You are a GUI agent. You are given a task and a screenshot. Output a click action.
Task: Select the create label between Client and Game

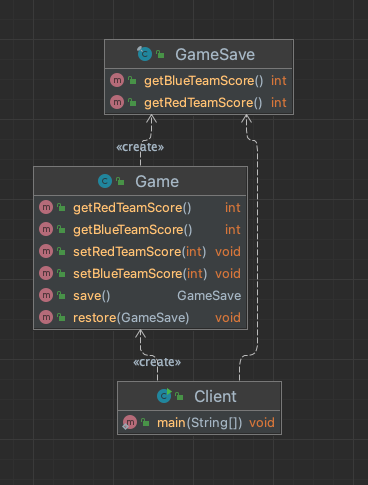(157, 362)
